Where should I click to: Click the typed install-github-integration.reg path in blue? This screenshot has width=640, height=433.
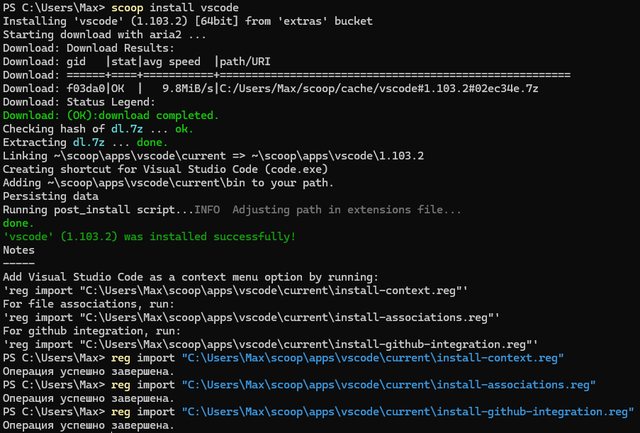click(x=408, y=411)
